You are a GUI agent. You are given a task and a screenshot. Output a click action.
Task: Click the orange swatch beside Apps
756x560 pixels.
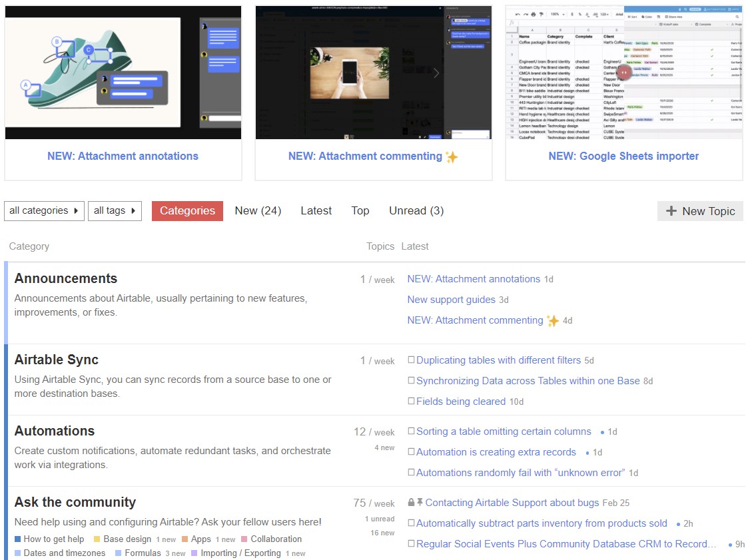click(x=185, y=539)
